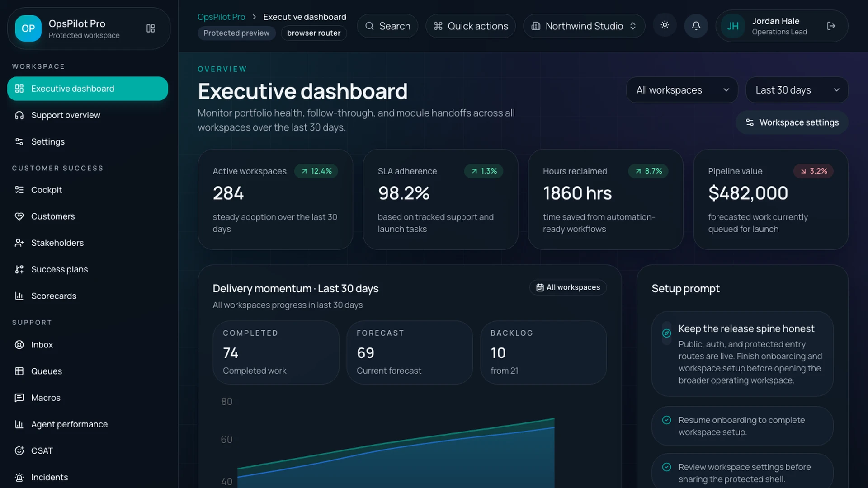Click the Completed 74 stat card

point(276,352)
